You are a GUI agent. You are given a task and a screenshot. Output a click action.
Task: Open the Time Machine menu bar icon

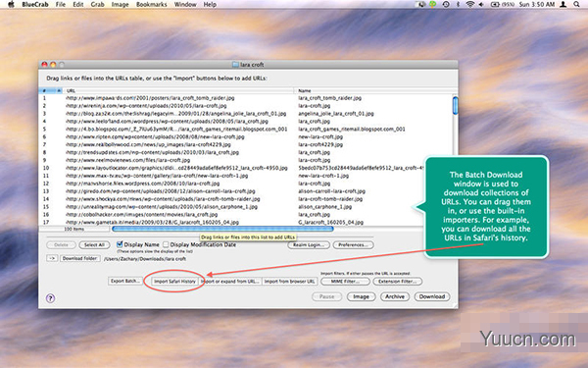coord(446,5)
